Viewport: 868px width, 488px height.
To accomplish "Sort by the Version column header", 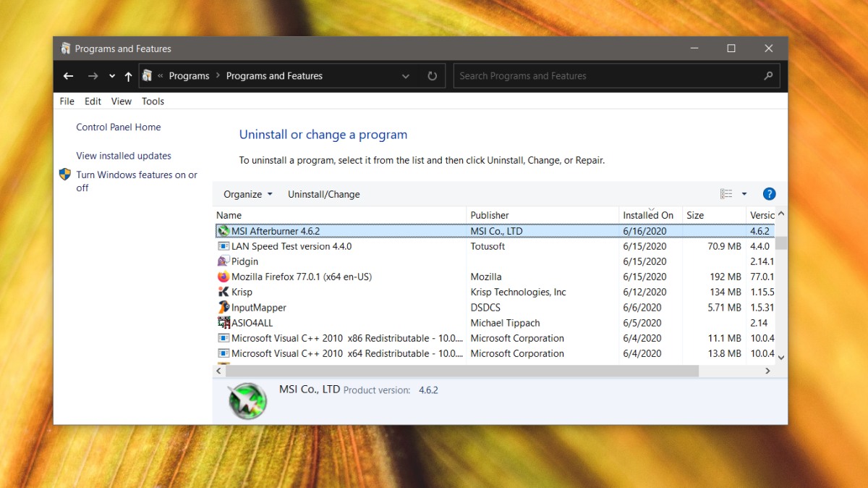I will (761, 215).
